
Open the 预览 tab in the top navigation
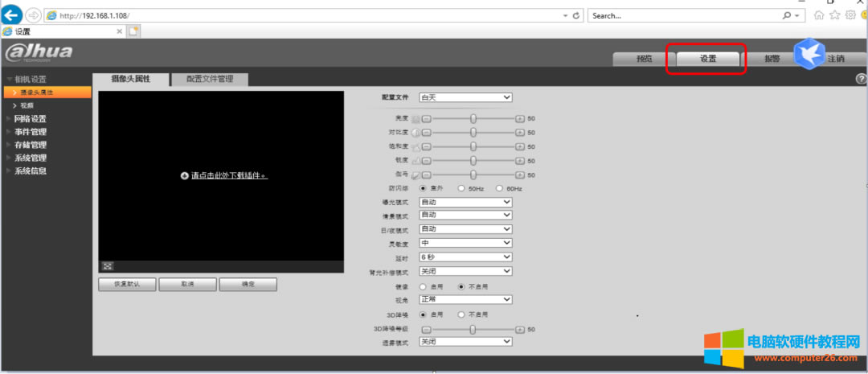click(643, 59)
